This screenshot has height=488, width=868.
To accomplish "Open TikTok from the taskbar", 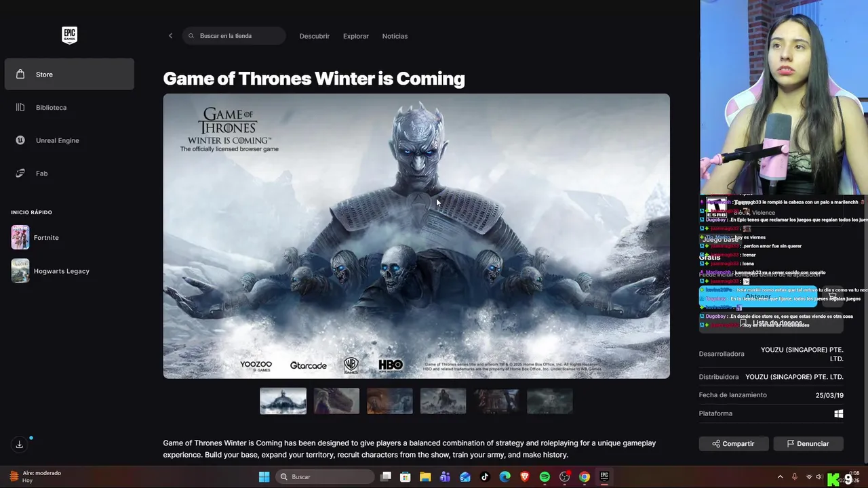I will (x=485, y=477).
